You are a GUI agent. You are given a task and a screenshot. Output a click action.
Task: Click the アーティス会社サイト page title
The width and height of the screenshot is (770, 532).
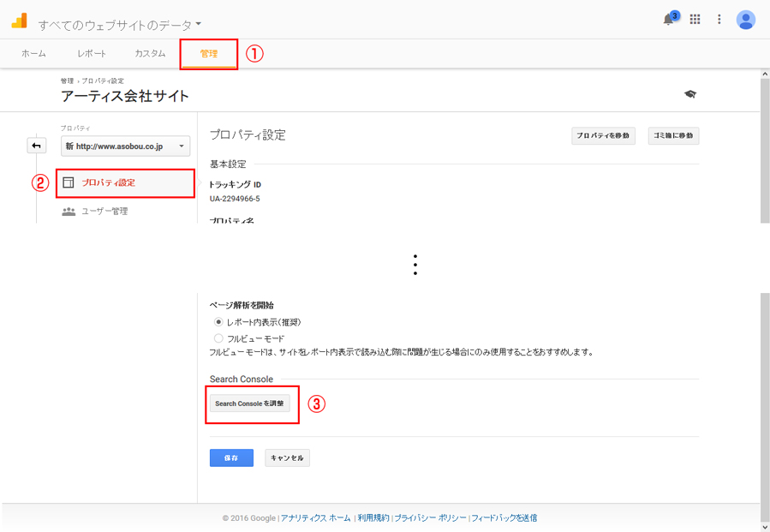pyautogui.click(x=125, y=96)
